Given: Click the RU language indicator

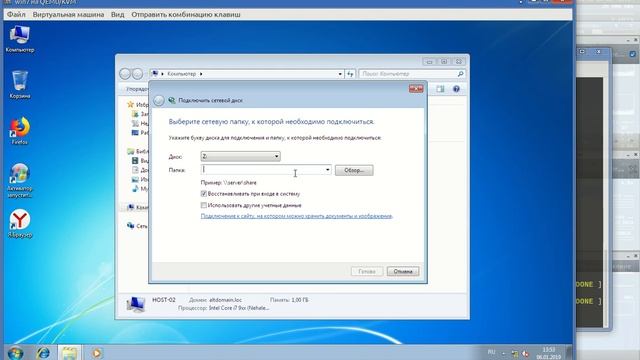Looking at the screenshot, I should [491, 352].
